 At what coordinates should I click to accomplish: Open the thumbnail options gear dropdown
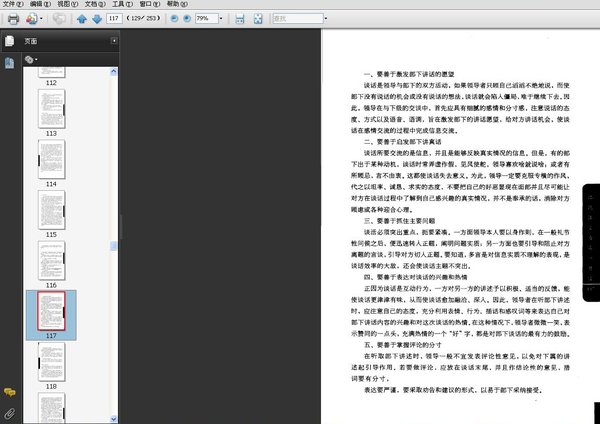[x=31, y=60]
